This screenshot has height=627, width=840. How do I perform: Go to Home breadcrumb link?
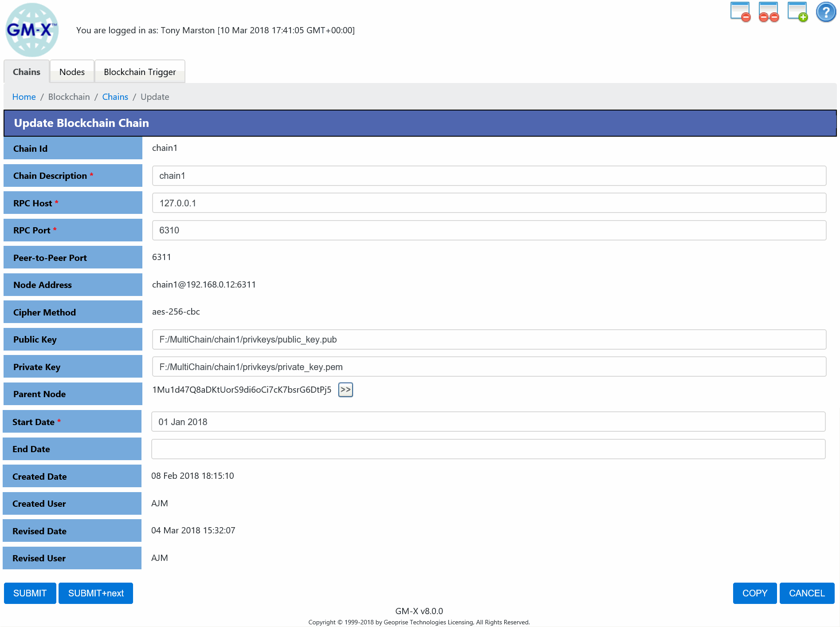24,97
